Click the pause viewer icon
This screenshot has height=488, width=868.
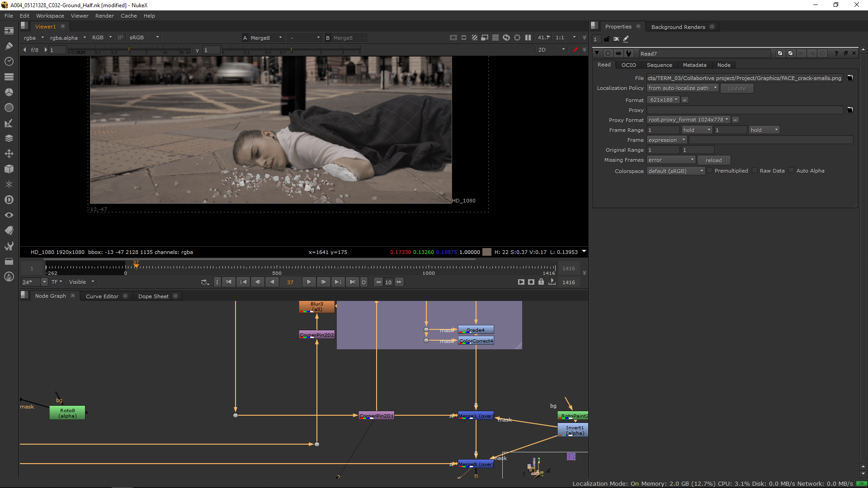pos(528,38)
